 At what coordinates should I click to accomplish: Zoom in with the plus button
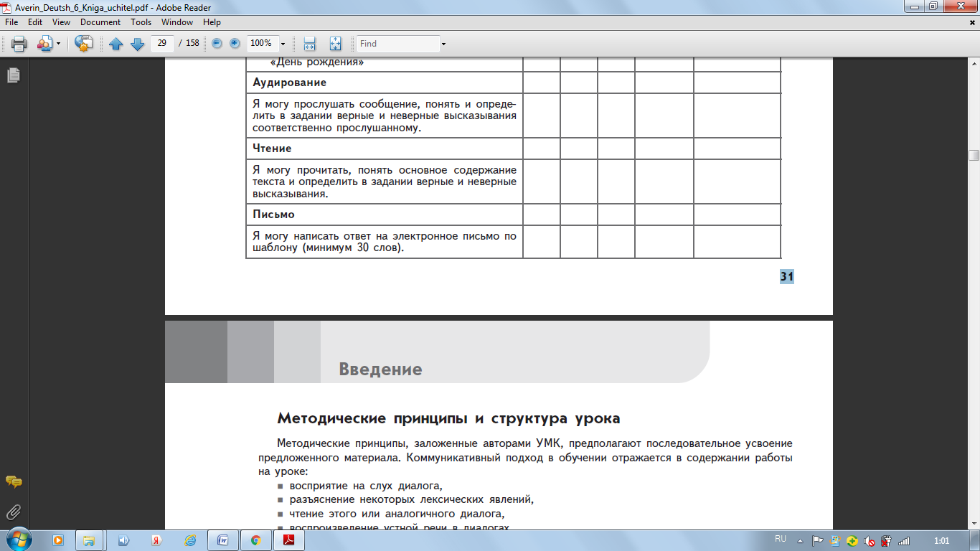(235, 44)
